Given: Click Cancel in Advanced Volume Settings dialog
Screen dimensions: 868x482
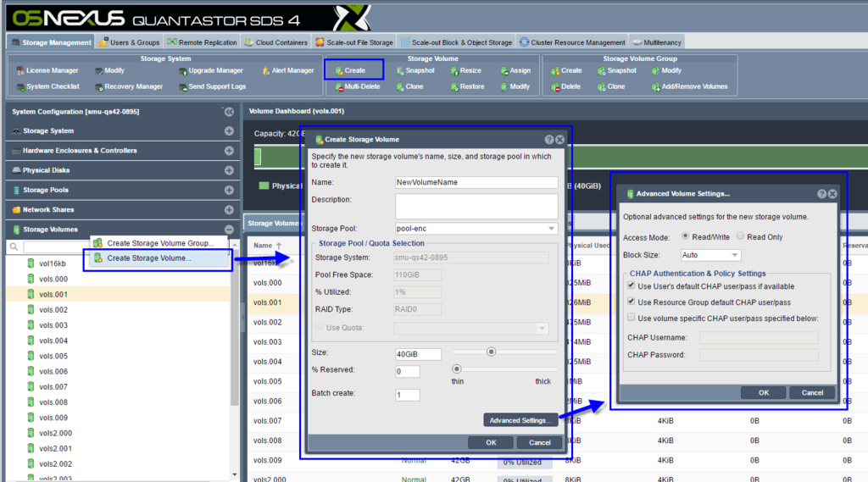Looking at the screenshot, I should tap(812, 393).
